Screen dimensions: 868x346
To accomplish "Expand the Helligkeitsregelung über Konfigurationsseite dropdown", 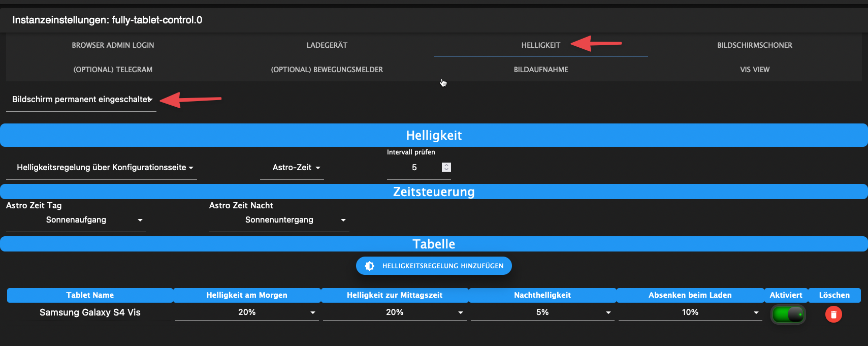I will (102, 168).
